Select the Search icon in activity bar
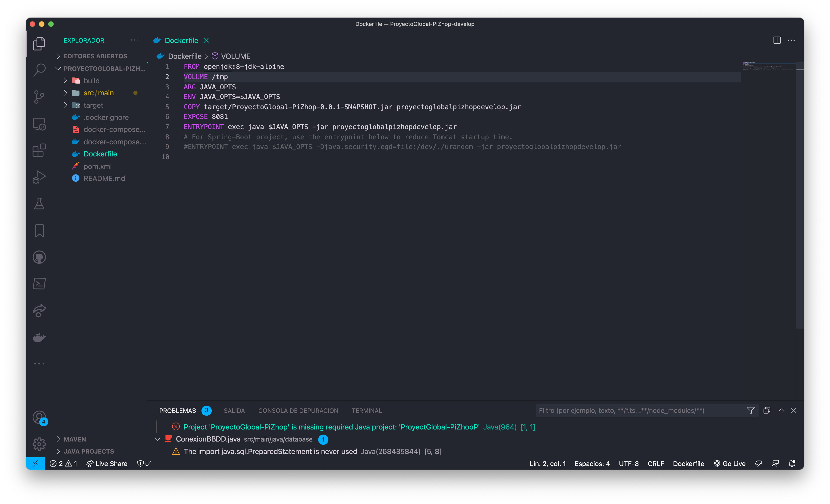This screenshot has height=504, width=830. pyautogui.click(x=39, y=70)
